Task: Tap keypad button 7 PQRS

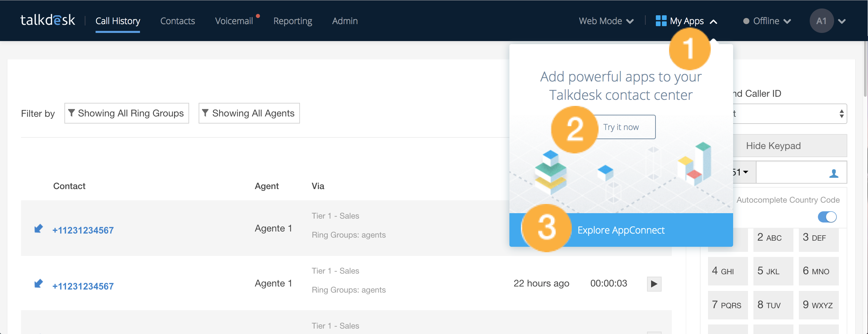Action: tap(728, 305)
